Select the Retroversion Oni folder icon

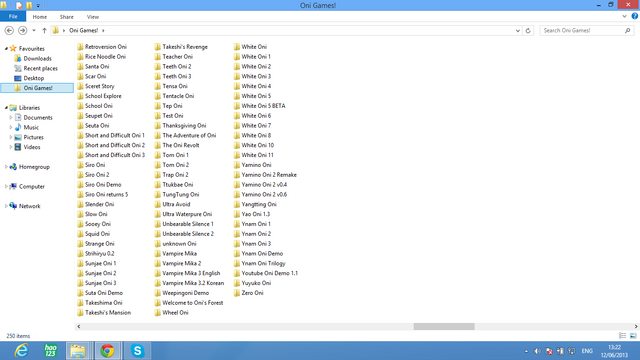pos(80,47)
